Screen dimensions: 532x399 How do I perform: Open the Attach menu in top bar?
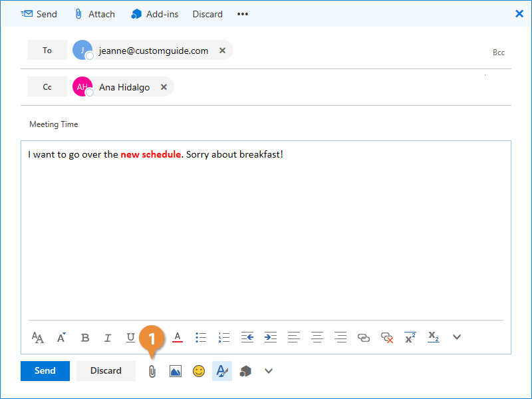(94, 14)
